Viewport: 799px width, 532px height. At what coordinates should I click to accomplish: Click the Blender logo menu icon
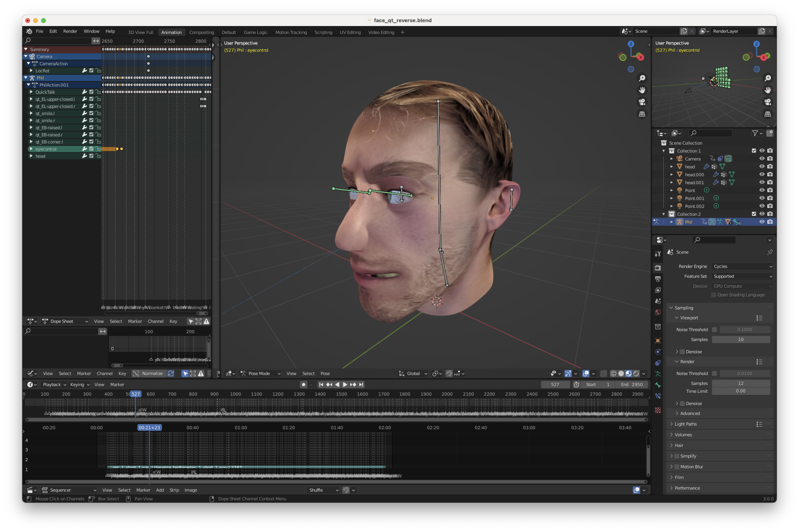point(29,31)
